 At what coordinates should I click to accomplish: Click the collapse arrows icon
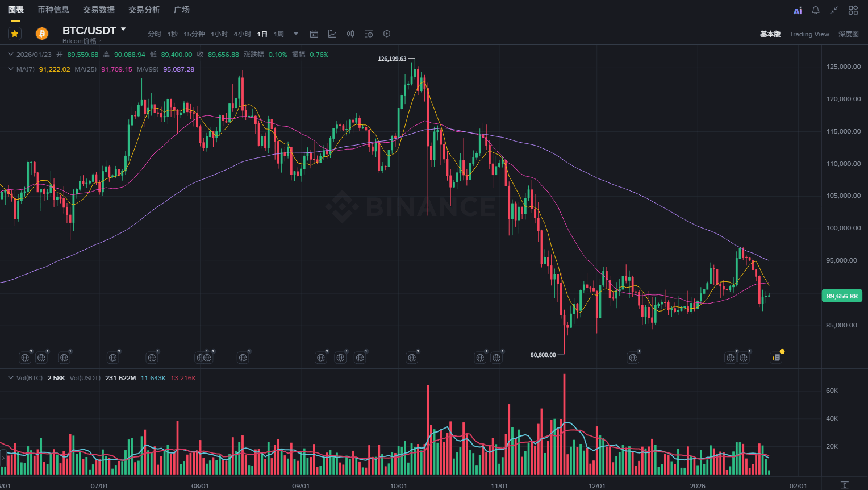(x=833, y=10)
